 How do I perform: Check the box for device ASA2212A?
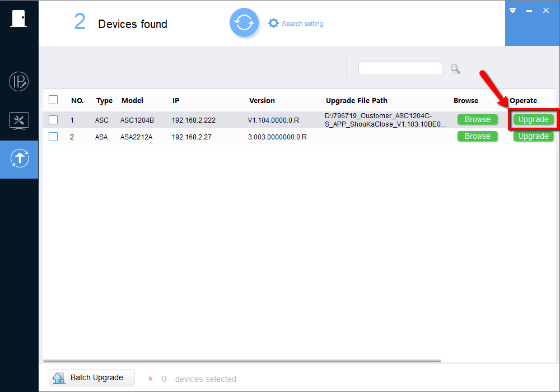click(x=53, y=137)
